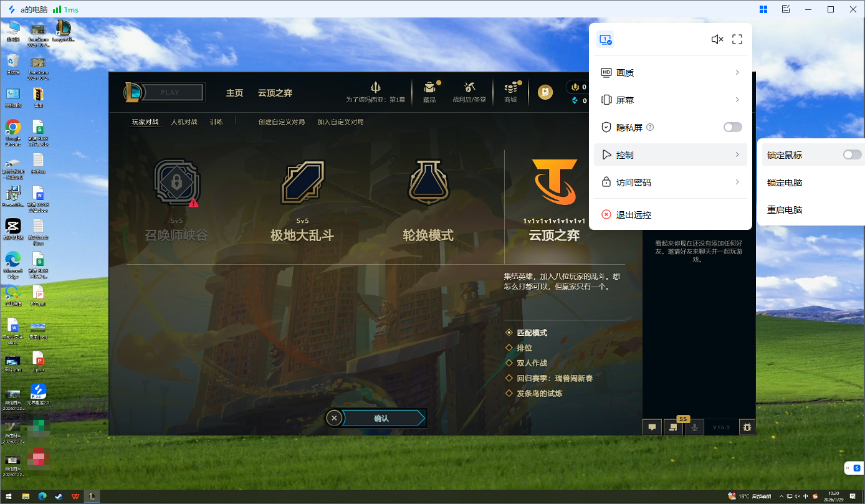Open the missions scroll icon showing 55
Screen dimensions: 865x504
(x=673, y=427)
